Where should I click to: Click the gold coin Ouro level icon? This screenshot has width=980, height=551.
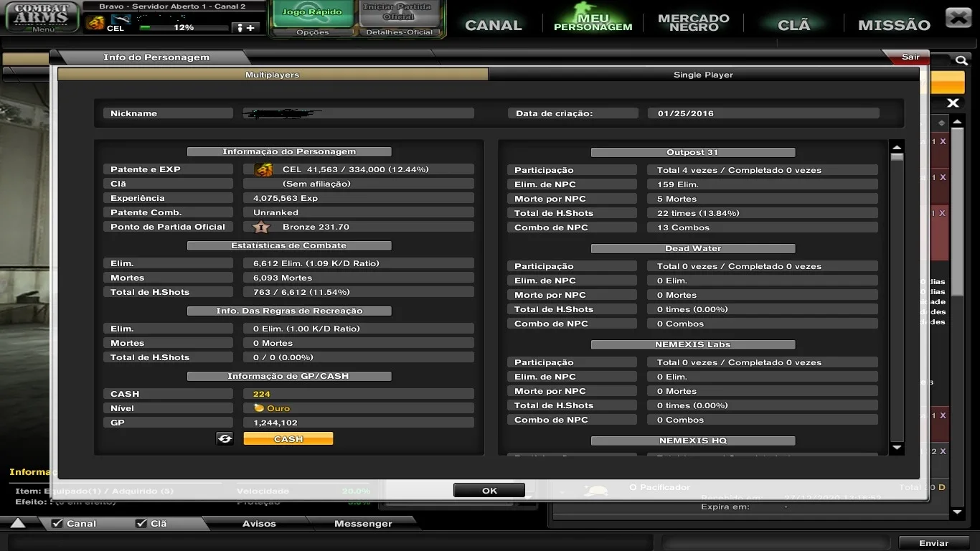259,408
